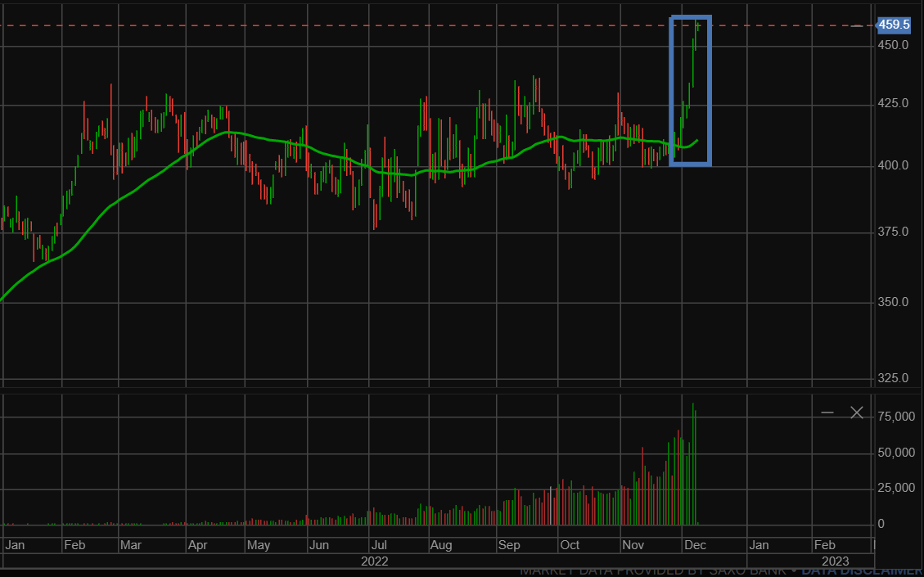
Task: Click the Oct label on the time axis
Action: pos(570,545)
